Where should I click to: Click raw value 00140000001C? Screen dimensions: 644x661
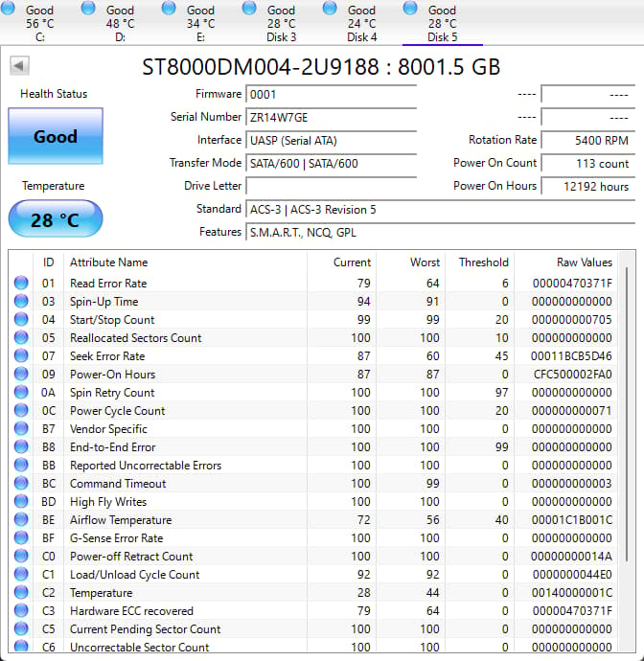tap(572, 593)
